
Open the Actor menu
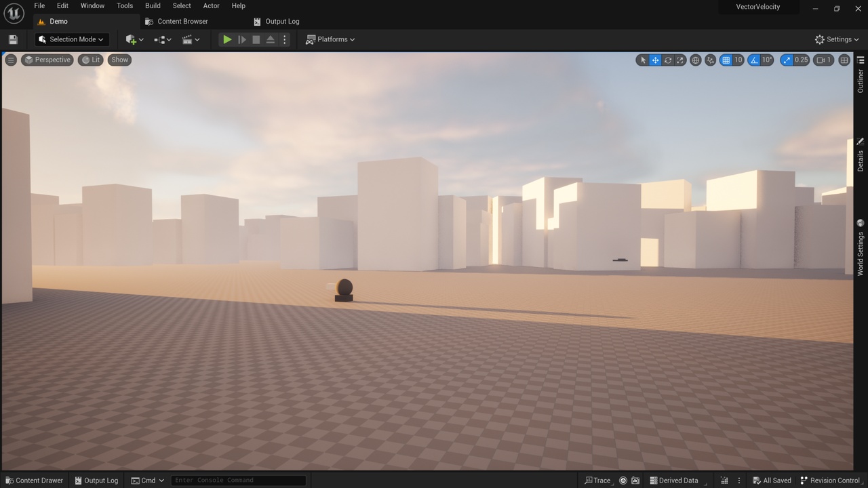click(x=211, y=5)
